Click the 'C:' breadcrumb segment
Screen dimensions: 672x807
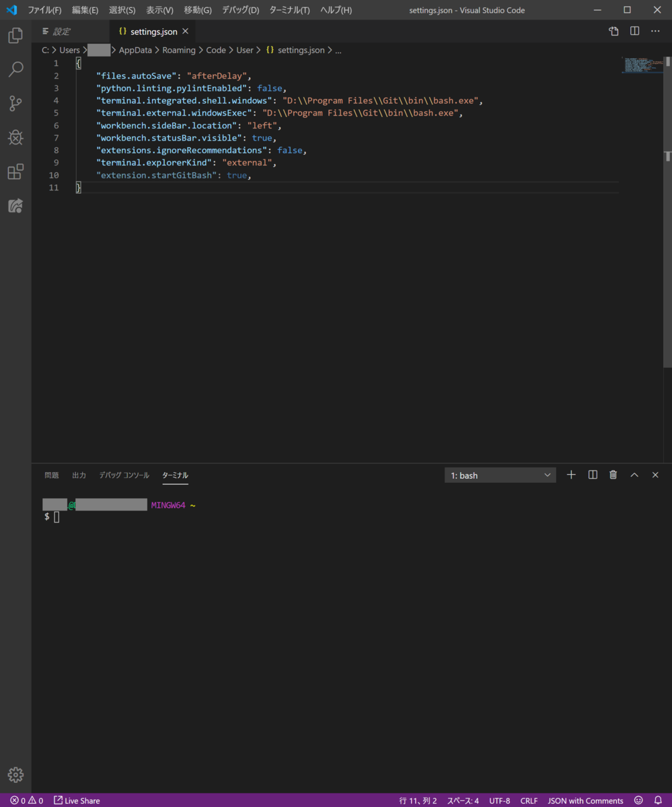pyautogui.click(x=45, y=50)
